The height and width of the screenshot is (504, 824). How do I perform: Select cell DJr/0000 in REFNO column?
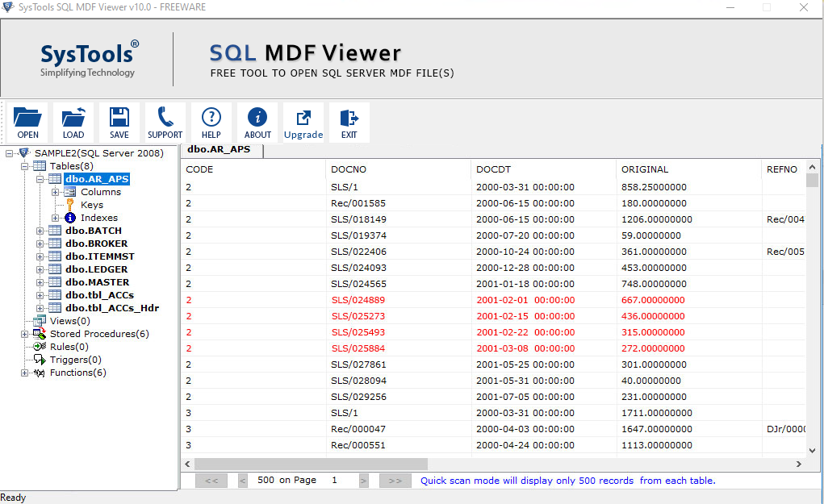[x=785, y=429]
